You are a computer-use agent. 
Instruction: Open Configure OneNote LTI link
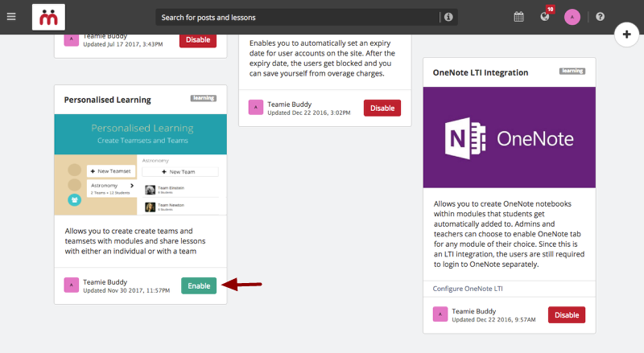pyautogui.click(x=468, y=289)
